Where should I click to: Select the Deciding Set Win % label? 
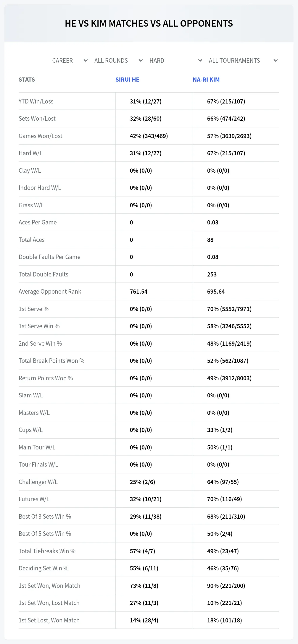[44, 568]
